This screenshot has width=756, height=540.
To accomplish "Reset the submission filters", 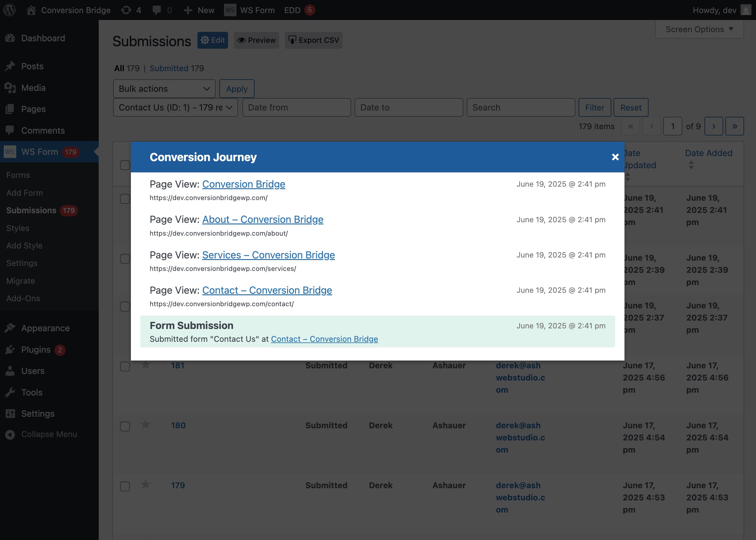I will click(x=630, y=107).
